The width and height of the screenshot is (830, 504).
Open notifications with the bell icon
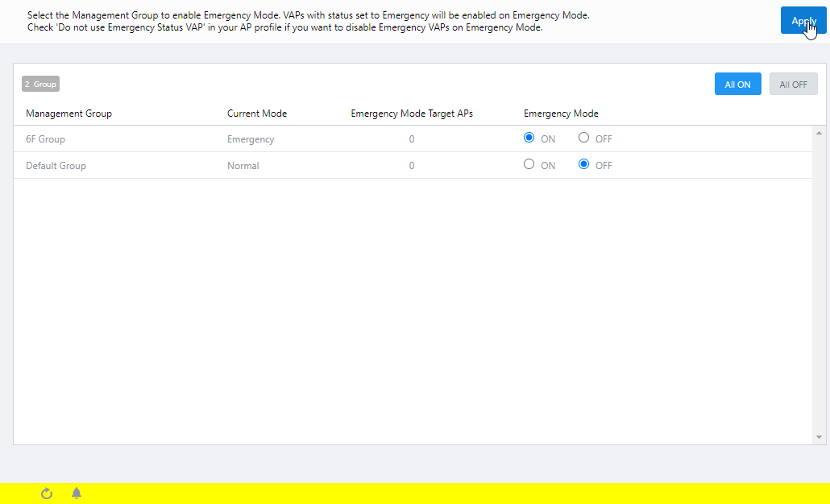pos(77,494)
